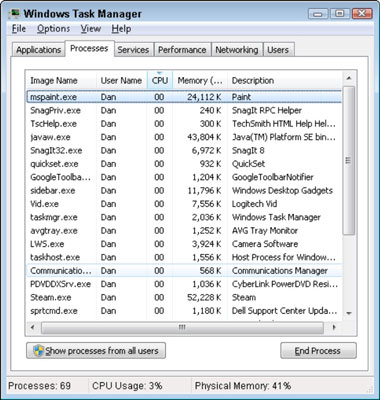
Task: Select the SnagIt32.exe process
Action: pyautogui.click(x=184, y=150)
